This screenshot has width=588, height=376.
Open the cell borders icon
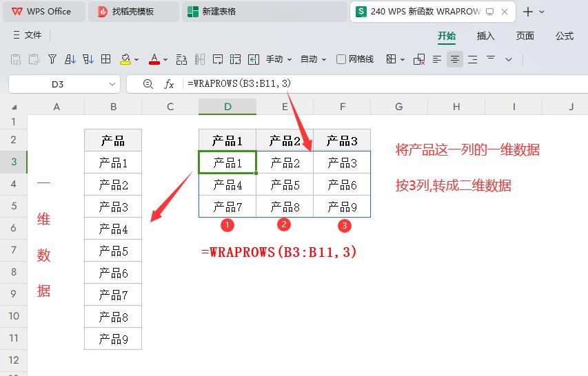[105, 60]
